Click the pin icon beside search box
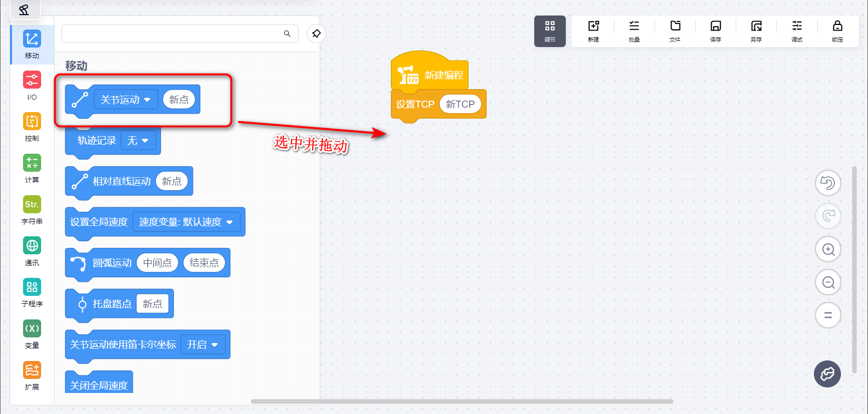 [316, 34]
